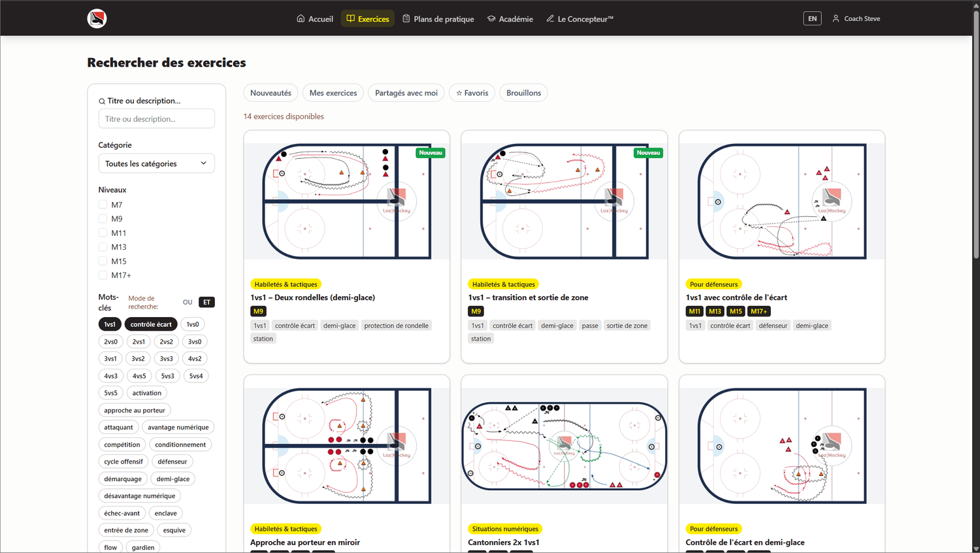Click the Situations numériques category badge

click(505, 529)
